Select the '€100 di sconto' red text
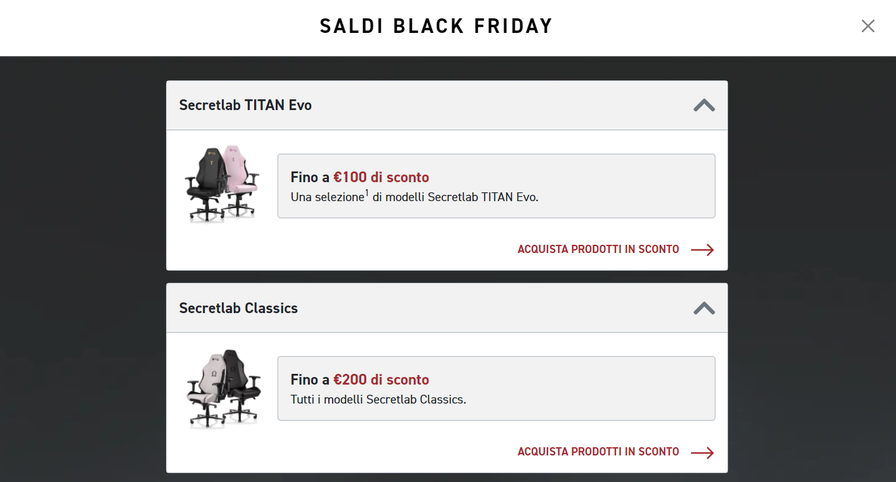The width and height of the screenshot is (896, 482). point(381,177)
